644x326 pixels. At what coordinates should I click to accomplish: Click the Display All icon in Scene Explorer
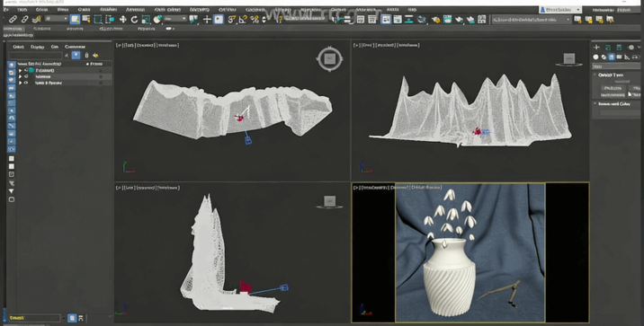coord(12,158)
